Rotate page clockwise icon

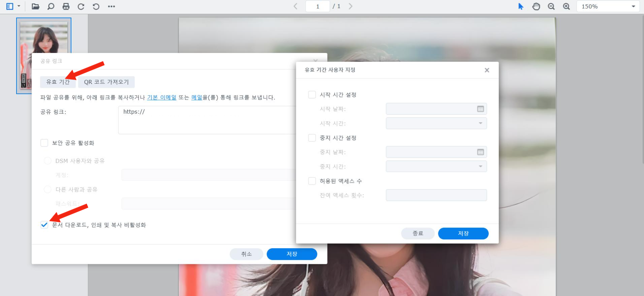[81, 6]
